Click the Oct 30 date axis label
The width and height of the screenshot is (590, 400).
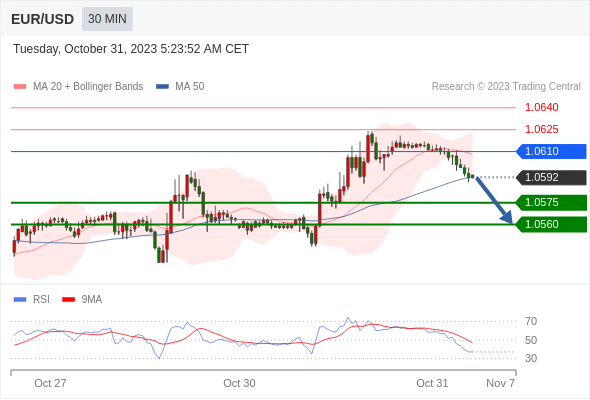click(239, 383)
